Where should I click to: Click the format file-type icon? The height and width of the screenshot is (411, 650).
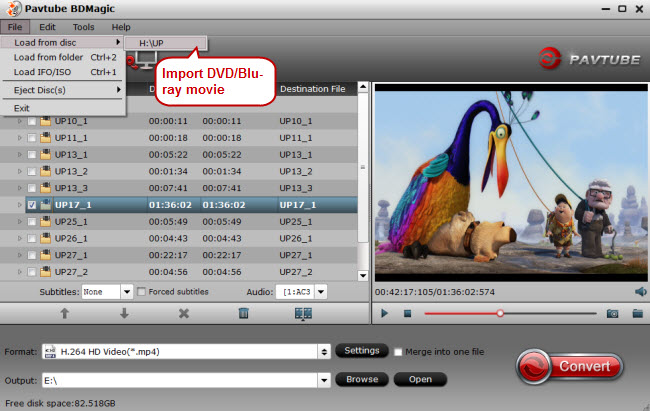coord(50,352)
